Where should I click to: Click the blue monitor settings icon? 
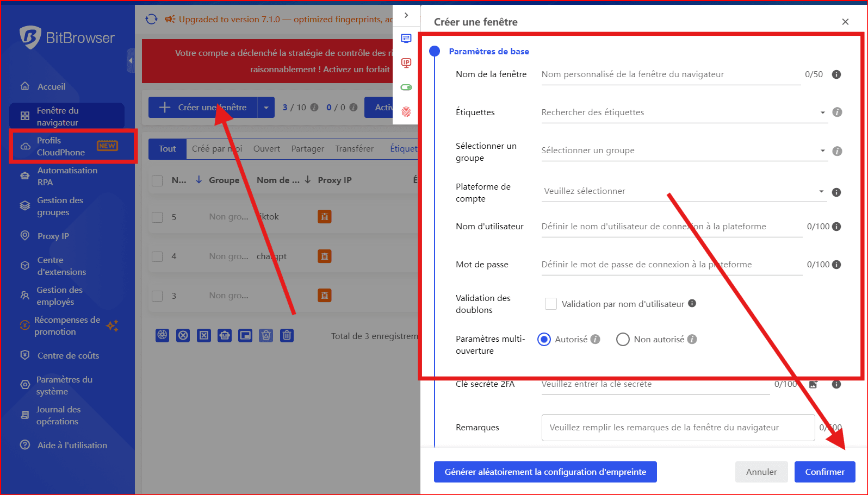pos(406,38)
